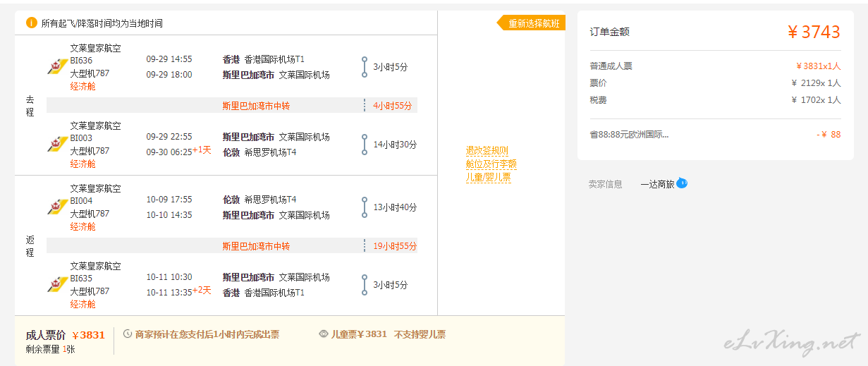Click the outbound transfer duration 4小时55分

(x=392, y=106)
